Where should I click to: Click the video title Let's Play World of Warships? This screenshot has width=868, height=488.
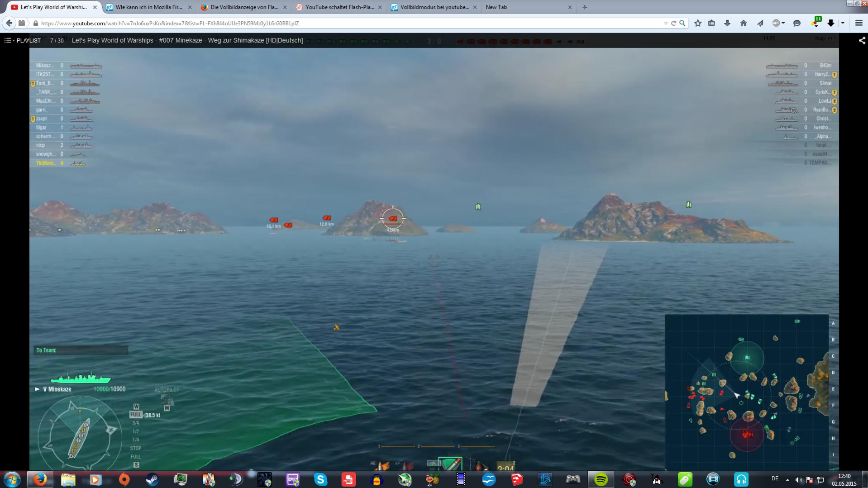(x=187, y=40)
